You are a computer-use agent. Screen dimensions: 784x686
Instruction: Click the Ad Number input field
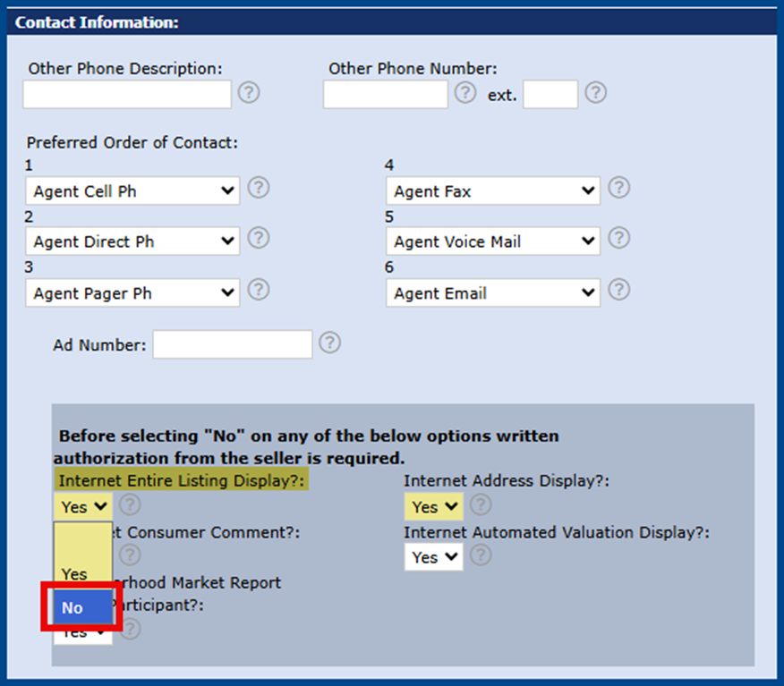tap(233, 344)
